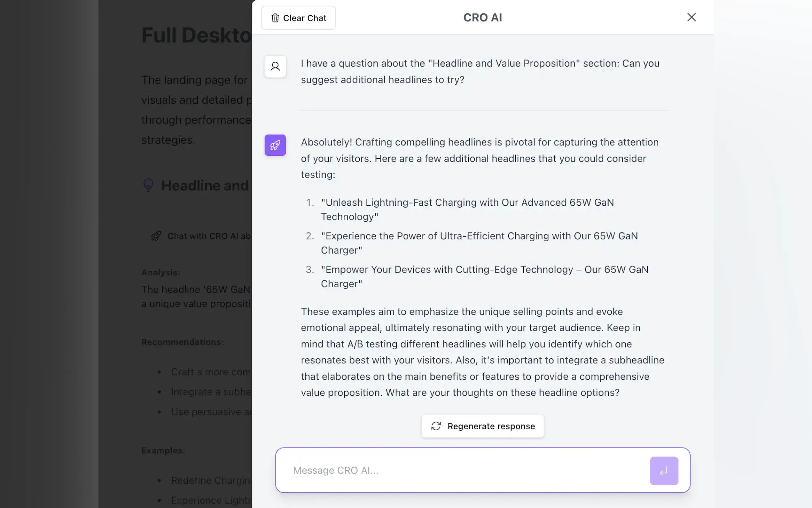
Task: Click the CRO AI panel title
Action: point(482,18)
